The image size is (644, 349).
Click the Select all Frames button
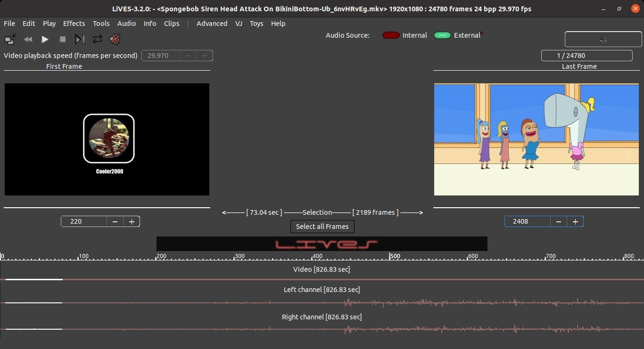click(322, 227)
